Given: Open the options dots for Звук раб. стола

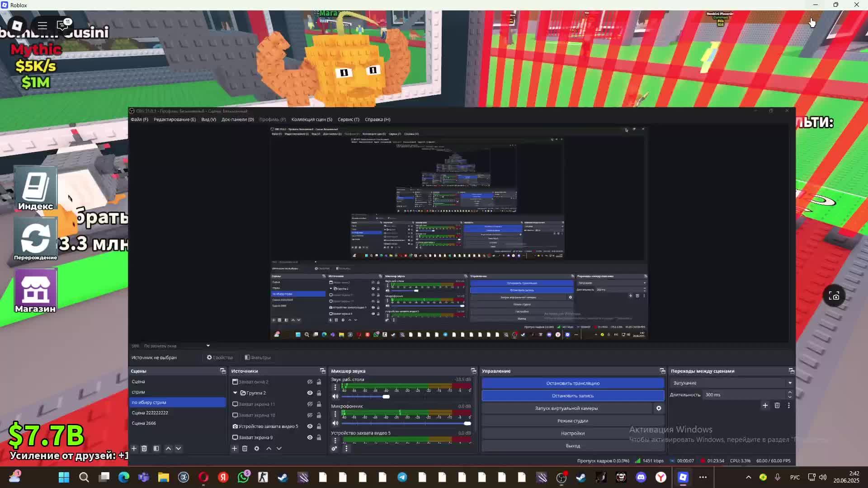Looking at the screenshot, I should pyautogui.click(x=335, y=387).
